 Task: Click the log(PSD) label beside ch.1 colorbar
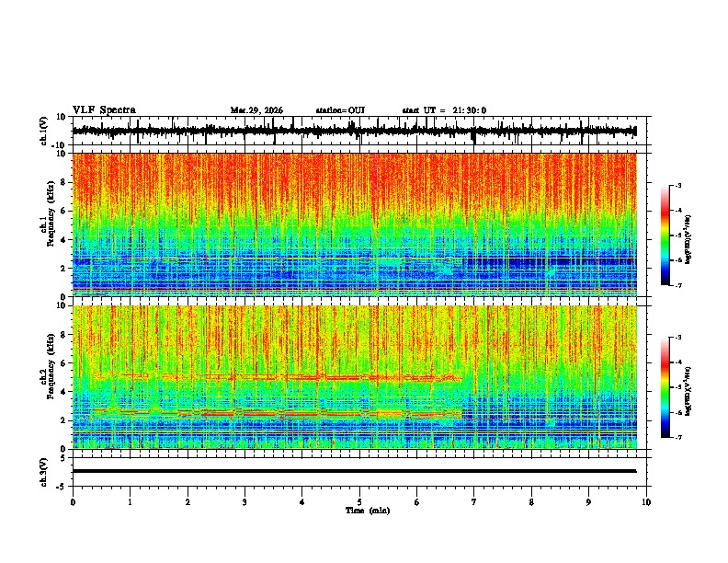688,239
